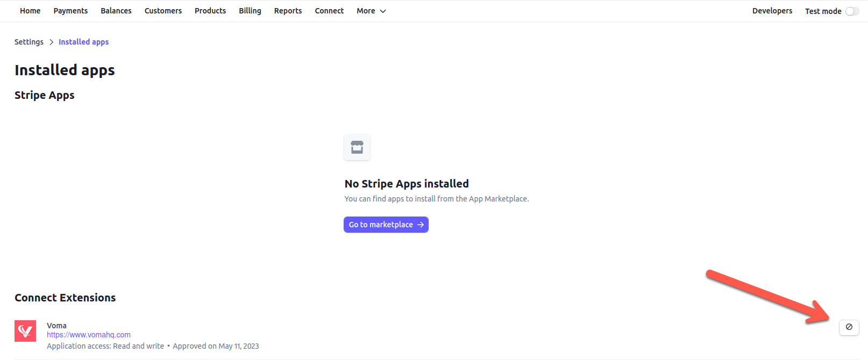Open the https://www.vomahq.com link

(x=89, y=335)
